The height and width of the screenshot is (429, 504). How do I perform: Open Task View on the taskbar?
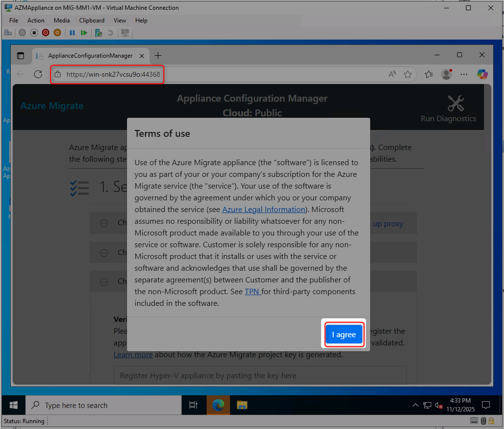(193, 405)
